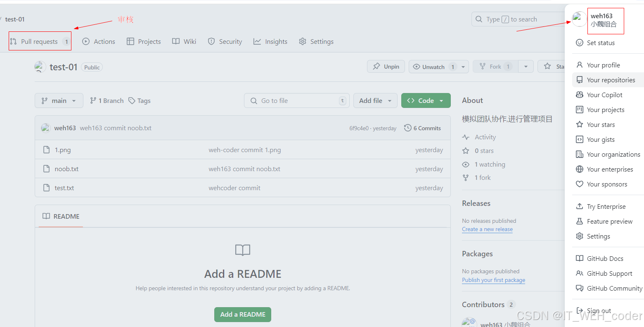644x327 pixels.
Task: Expand the Fork dropdown arrow
Action: click(526, 67)
